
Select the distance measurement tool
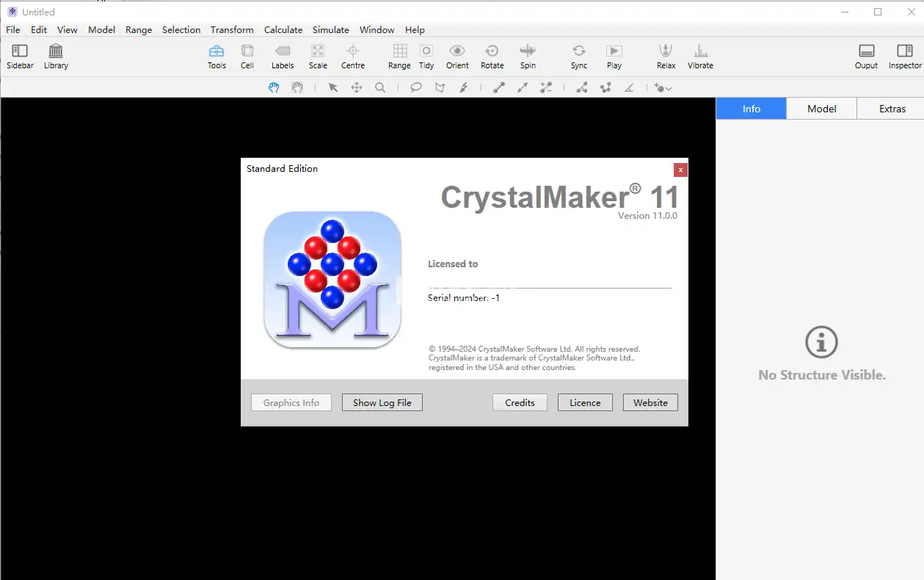click(x=582, y=87)
